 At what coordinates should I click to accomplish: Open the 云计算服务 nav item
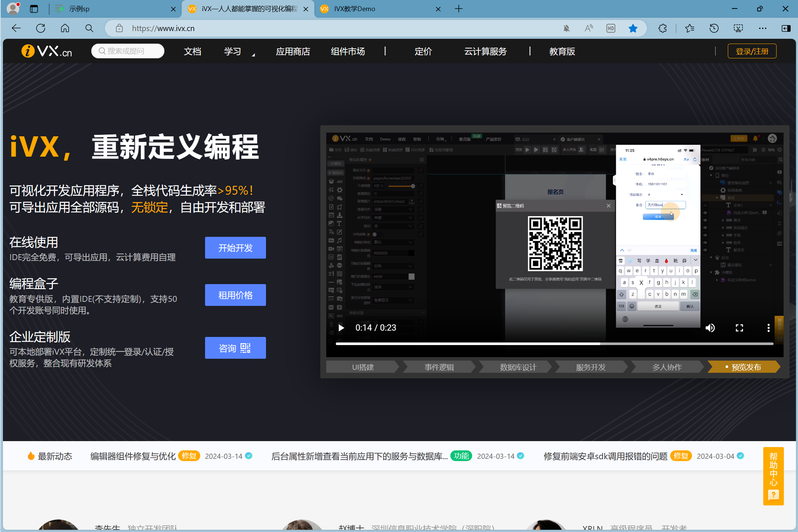[x=485, y=52]
